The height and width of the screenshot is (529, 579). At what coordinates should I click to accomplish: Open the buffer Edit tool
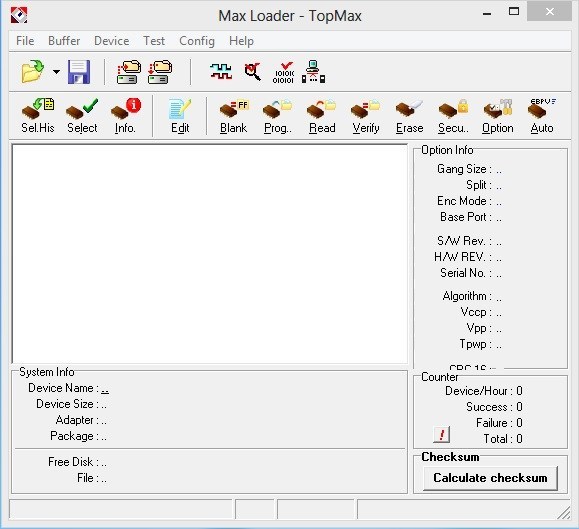[180, 116]
